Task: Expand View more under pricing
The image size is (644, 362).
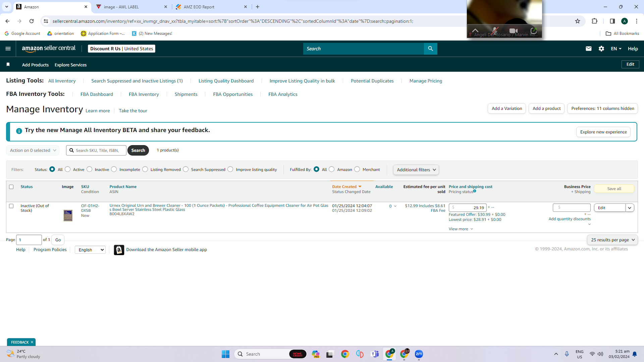Action: point(461,229)
